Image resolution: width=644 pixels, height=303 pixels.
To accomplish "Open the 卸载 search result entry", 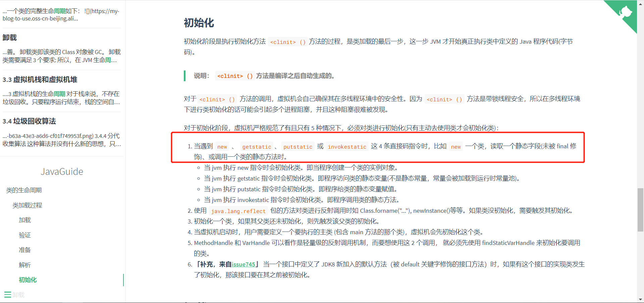I will coord(10,38).
